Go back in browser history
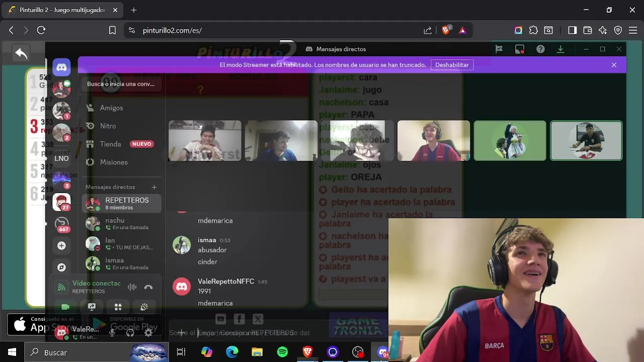This screenshot has width=644, height=362. 11,30
